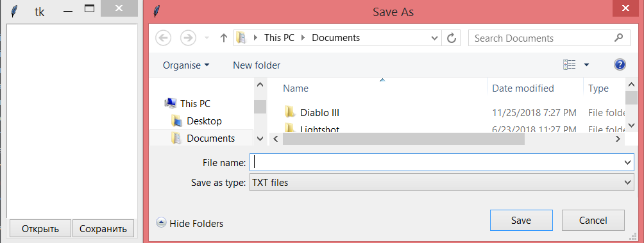The image size is (644, 243).
Task: Expand view options dropdown arrow
Action: pos(586,65)
